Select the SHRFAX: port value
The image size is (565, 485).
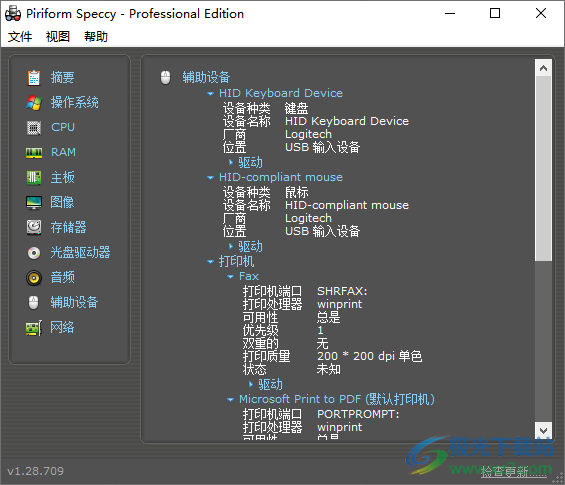342,291
